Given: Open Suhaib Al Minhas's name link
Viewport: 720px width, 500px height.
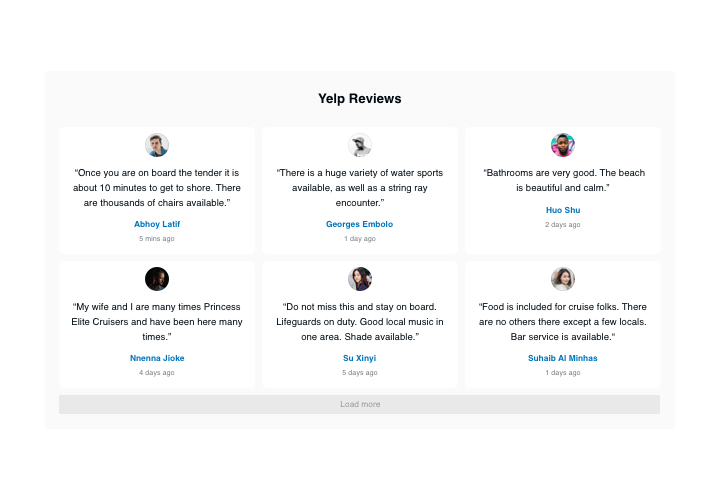Looking at the screenshot, I should [x=563, y=358].
